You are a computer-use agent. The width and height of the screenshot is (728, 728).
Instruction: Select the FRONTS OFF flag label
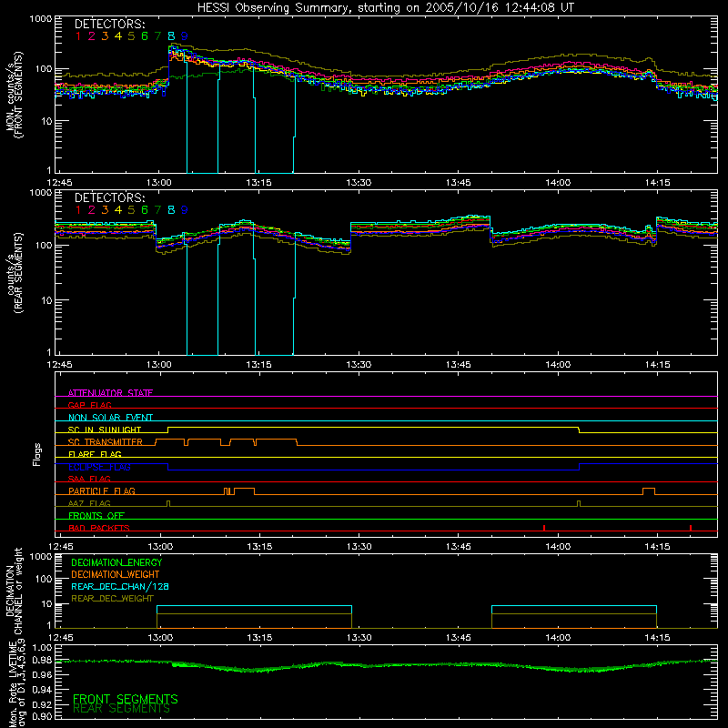coord(96,516)
